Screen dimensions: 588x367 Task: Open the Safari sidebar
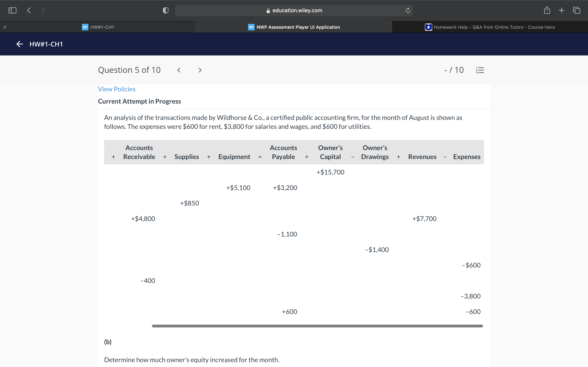[x=12, y=10]
